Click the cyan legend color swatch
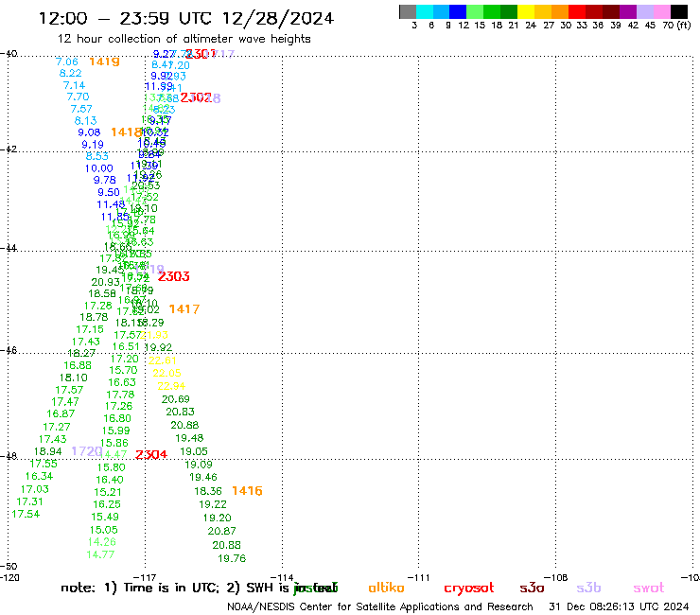The width and height of the screenshot is (700, 615). [x=425, y=11]
